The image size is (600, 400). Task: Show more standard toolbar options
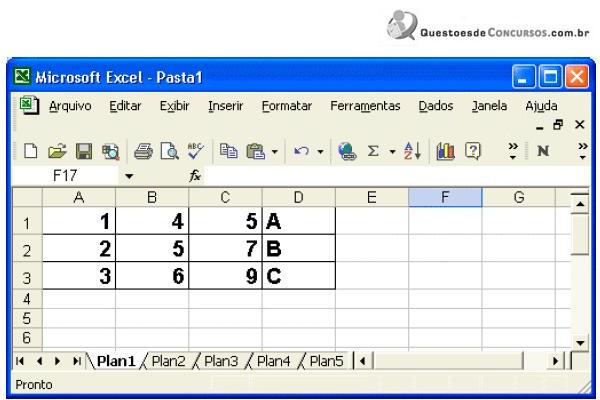click(x=513, y=151)
